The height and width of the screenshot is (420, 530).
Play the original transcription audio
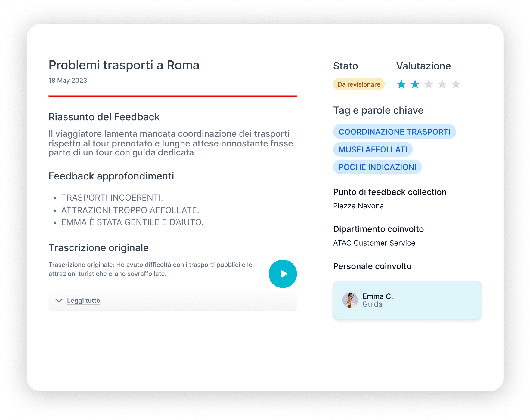tap(283, 274)
